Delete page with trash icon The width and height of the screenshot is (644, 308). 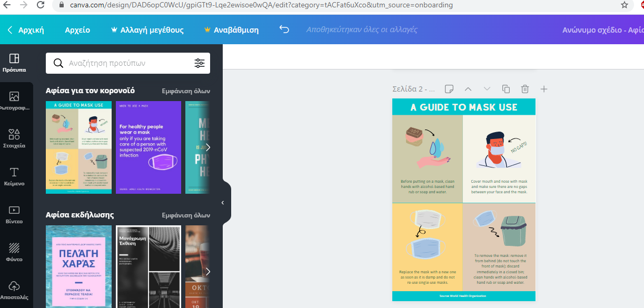coord(525,89)
